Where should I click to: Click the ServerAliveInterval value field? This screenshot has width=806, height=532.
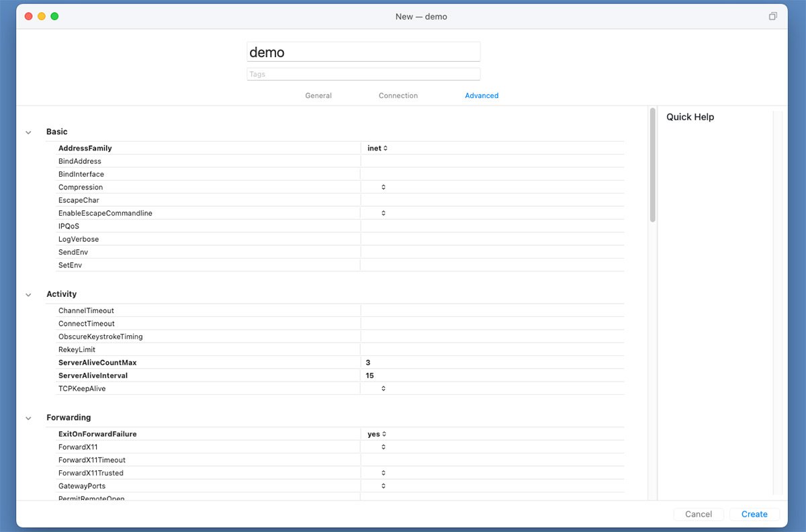pos(492,376)
